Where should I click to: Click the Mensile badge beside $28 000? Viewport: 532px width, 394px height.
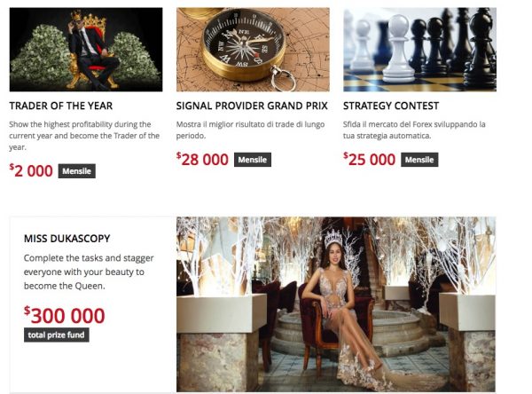253,160
